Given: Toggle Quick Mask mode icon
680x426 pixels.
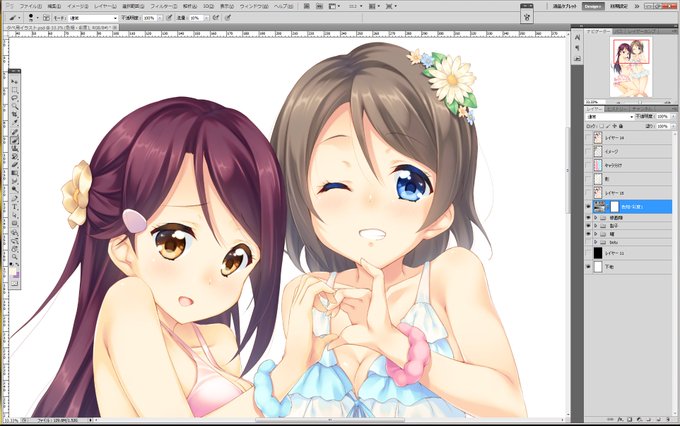Looking at the screenshot, I should point(14,284).
